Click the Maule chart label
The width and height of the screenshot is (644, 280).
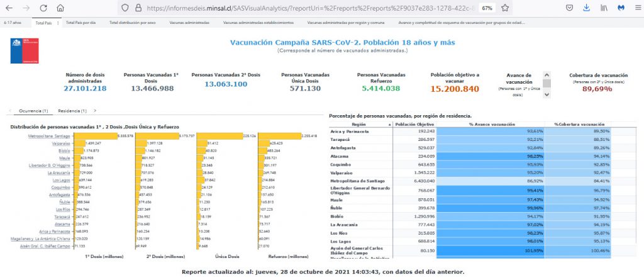click(x=65, y=158)
